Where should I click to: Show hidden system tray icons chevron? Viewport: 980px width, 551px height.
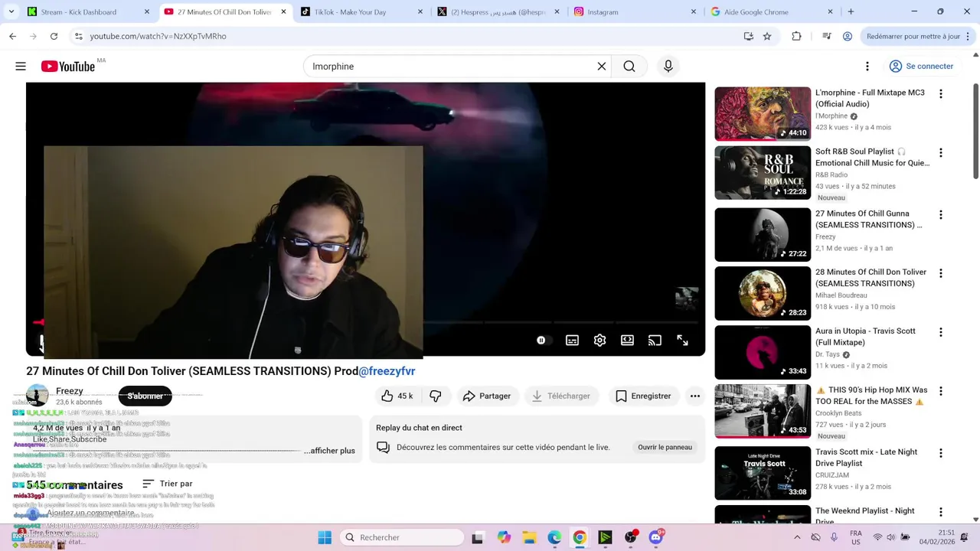pos(797,537)
